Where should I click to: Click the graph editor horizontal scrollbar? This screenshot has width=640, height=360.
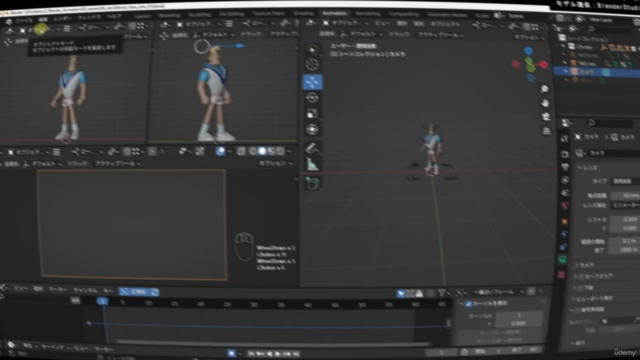(x=273, y=342)
